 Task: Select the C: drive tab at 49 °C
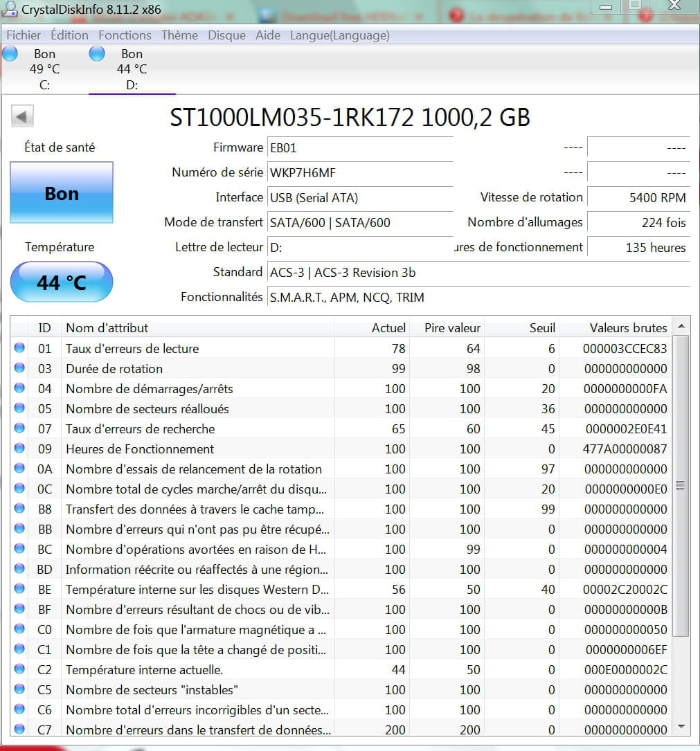tap(44, 69)
